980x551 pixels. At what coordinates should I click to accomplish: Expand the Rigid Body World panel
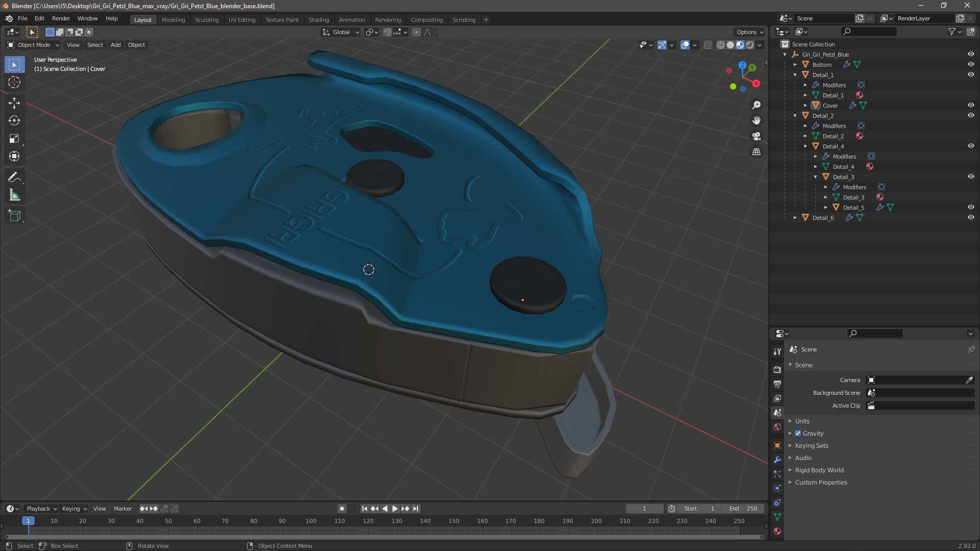tap(819, 470)
